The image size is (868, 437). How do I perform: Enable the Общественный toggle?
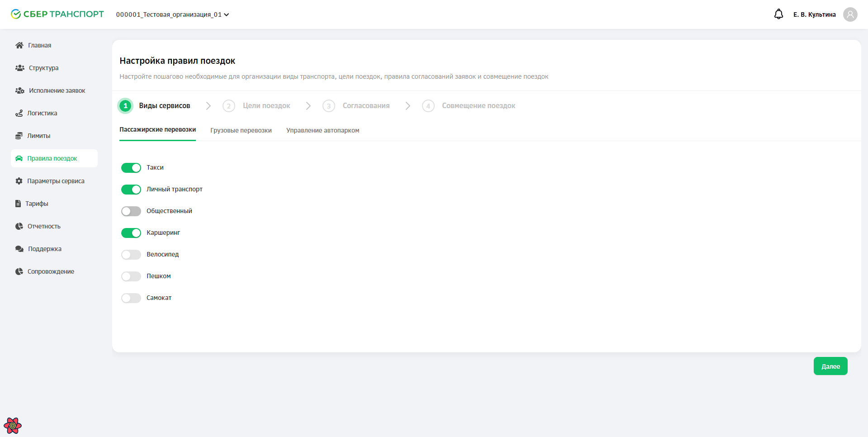pyautogui.click(x=131, y=211)
